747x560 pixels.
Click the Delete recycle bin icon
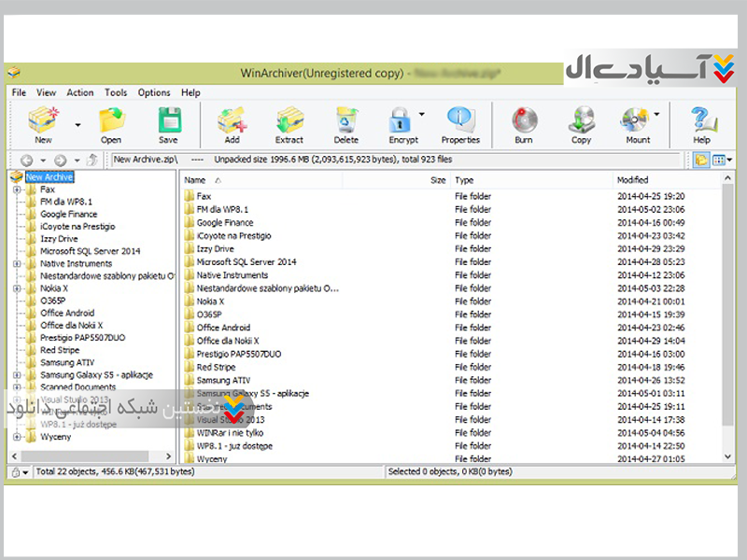[x=346, y=121]
